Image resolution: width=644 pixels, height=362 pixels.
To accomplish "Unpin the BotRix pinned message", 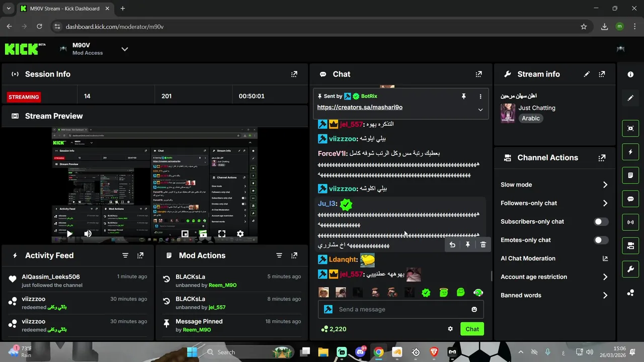I will click(x=463, y=96).
